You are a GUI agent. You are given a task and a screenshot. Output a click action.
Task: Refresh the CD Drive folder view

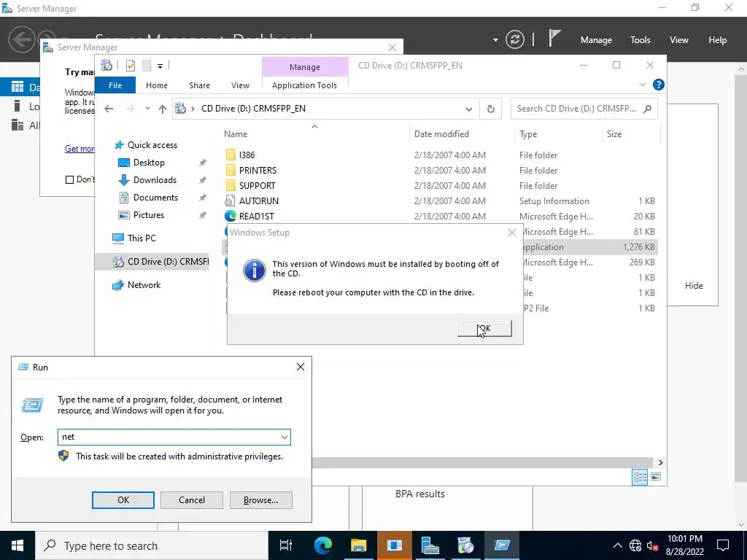coord(491,109)
